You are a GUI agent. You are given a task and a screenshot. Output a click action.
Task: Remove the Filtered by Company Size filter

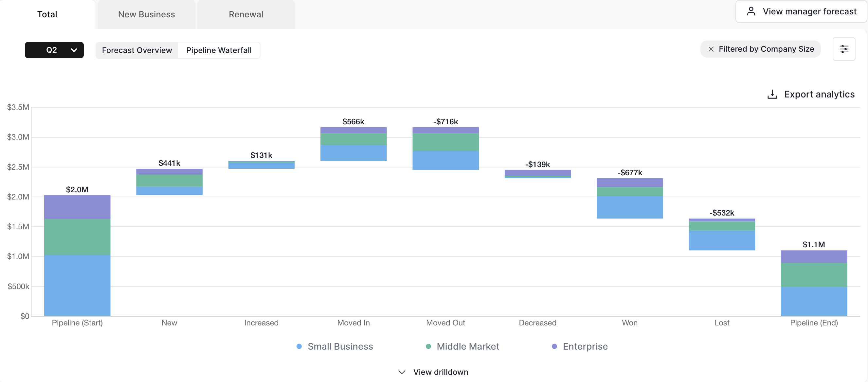[x=711, y=49]
